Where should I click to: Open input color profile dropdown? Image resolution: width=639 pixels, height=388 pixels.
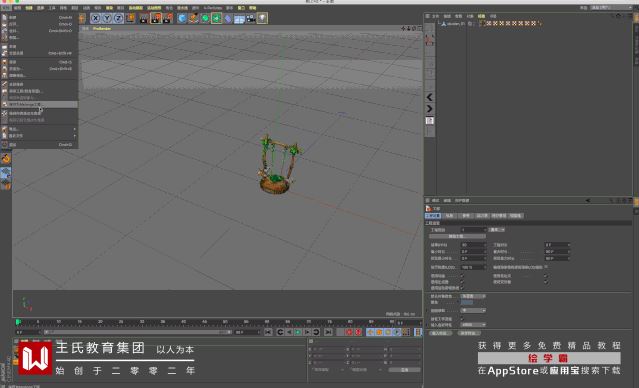point(474,325)
